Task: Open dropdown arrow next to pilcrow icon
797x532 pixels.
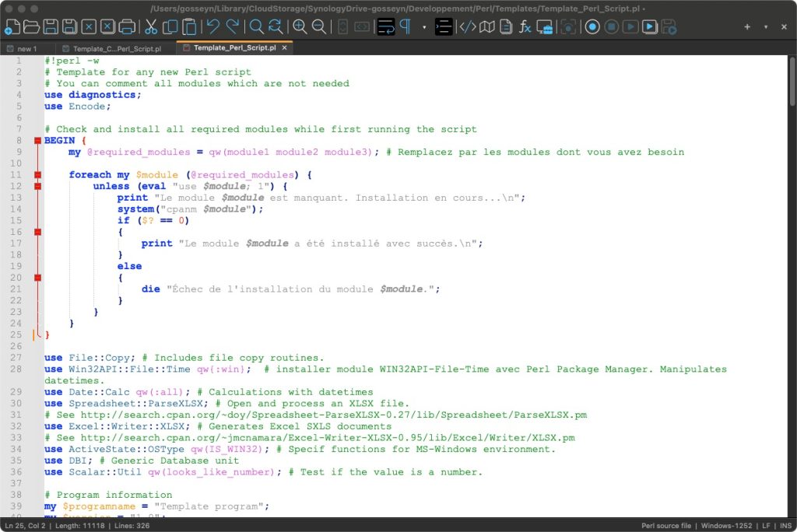Action: coord(424,27)
